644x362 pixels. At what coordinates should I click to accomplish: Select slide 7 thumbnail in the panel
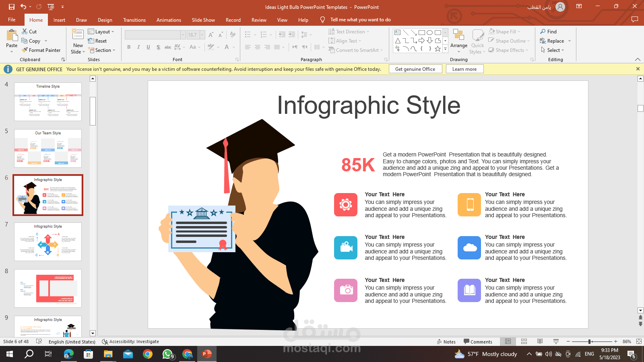[48, 242]
